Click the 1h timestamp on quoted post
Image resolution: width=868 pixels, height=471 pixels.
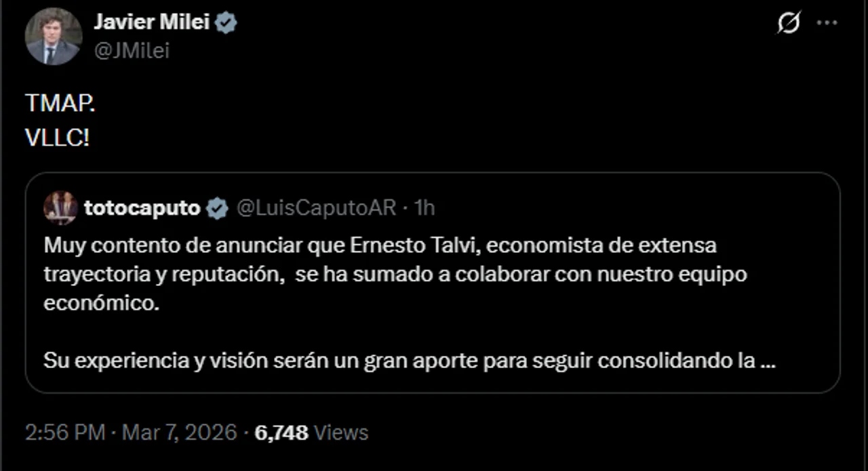tap(425, 208)
